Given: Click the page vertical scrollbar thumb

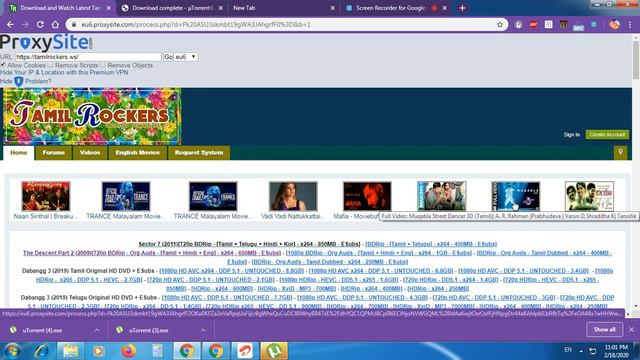Looking at the screenshot, I should point(636,60).
